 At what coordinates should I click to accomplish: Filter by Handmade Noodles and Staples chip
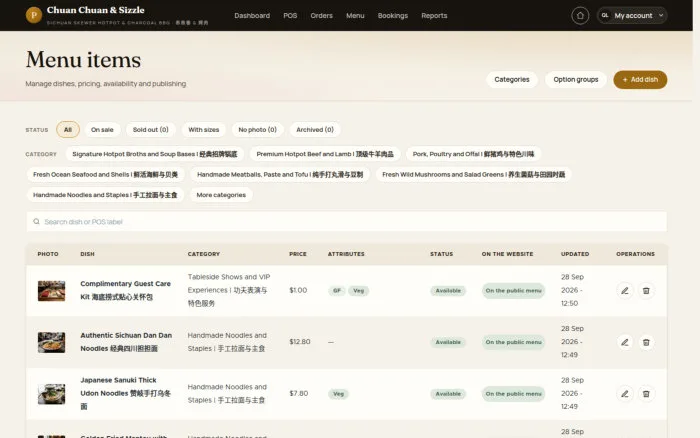coord(105,195)
